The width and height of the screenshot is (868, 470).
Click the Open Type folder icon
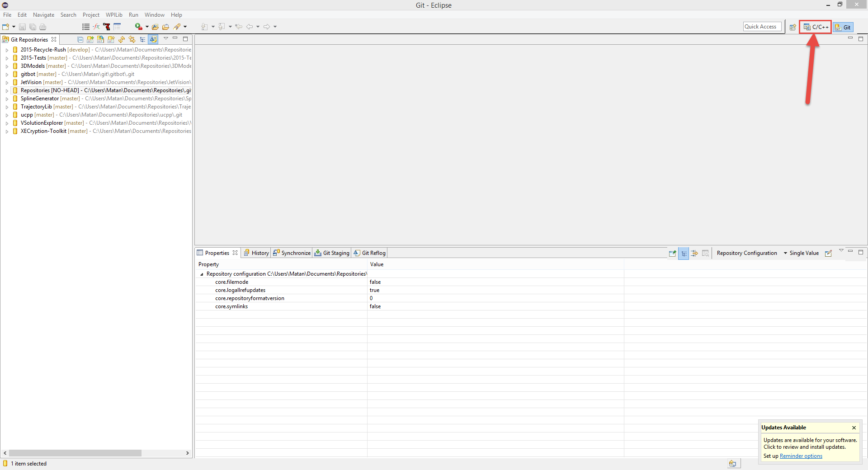155,27
